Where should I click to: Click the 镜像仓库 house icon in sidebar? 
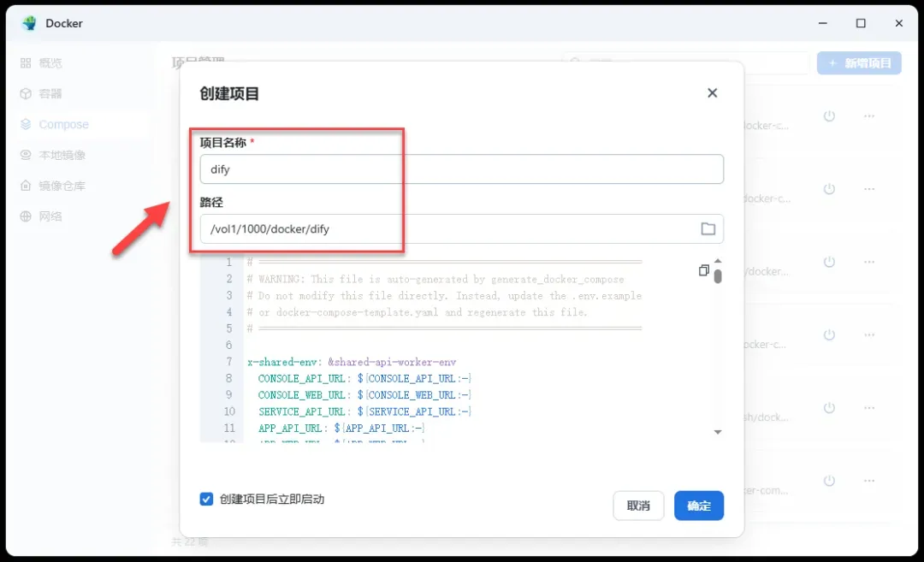(x=26, y=186)
